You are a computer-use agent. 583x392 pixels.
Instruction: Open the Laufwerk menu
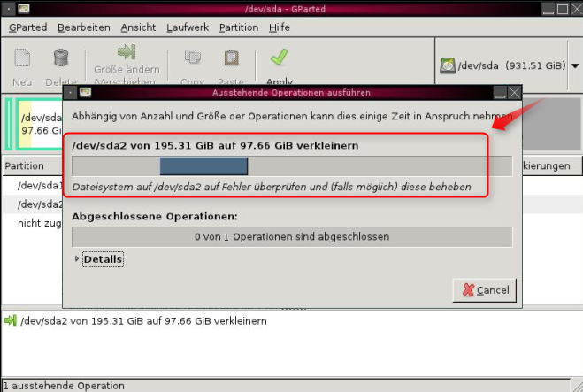point(188,27)
